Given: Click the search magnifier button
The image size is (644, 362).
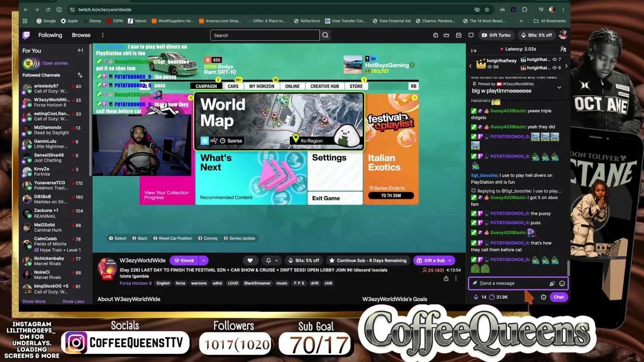Looking at the screenshot, I should coord(325,35).
